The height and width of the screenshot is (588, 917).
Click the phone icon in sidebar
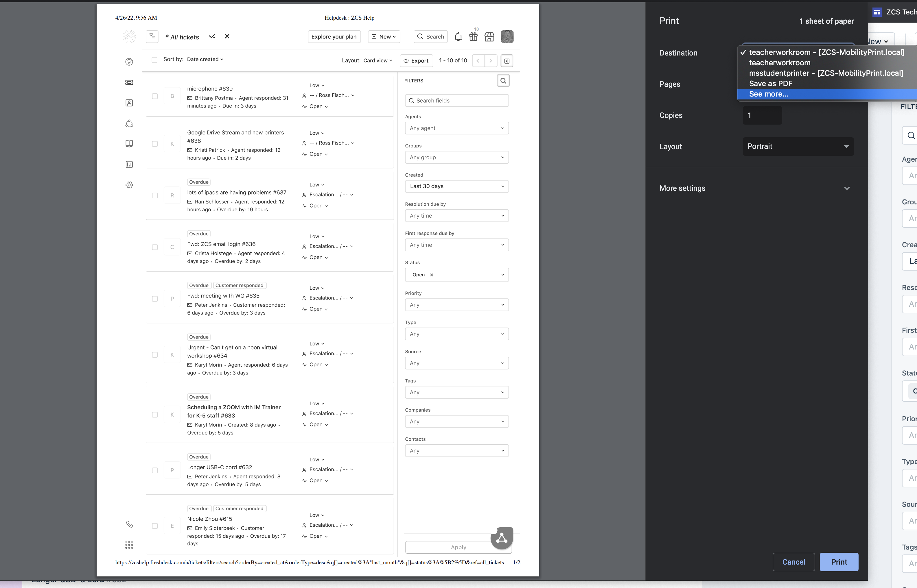(130, 524)
